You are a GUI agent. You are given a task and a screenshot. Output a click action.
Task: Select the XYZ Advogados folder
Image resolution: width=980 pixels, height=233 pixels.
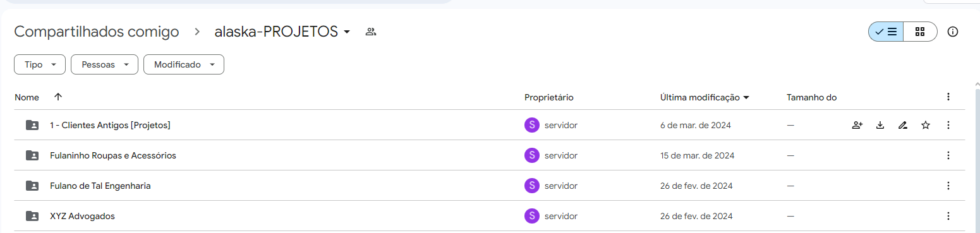pos(490,216)
